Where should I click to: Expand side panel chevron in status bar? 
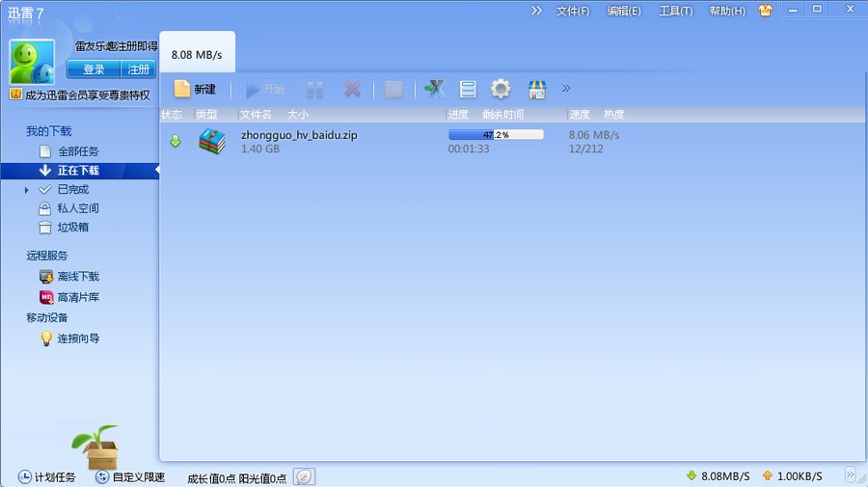[x=850, y=474]
